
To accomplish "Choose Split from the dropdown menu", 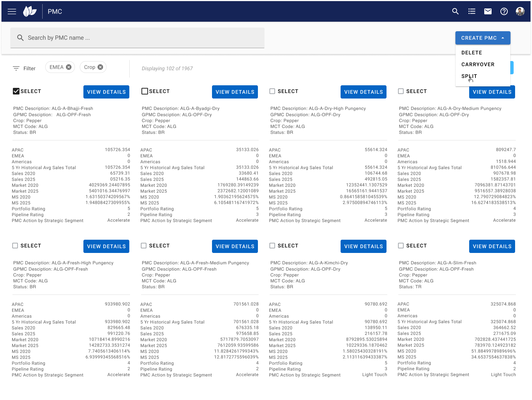I will [469, 76].
